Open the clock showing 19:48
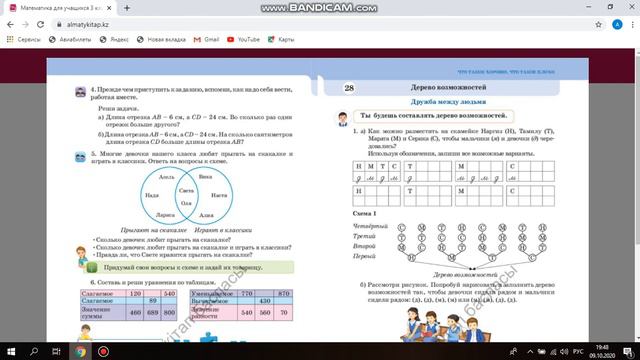 pos(602,351)
